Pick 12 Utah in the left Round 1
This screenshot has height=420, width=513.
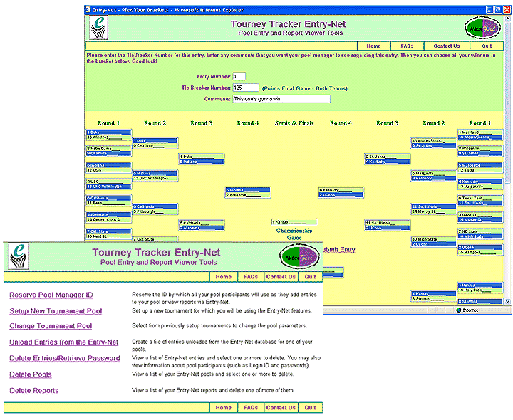tap(108, 170)
